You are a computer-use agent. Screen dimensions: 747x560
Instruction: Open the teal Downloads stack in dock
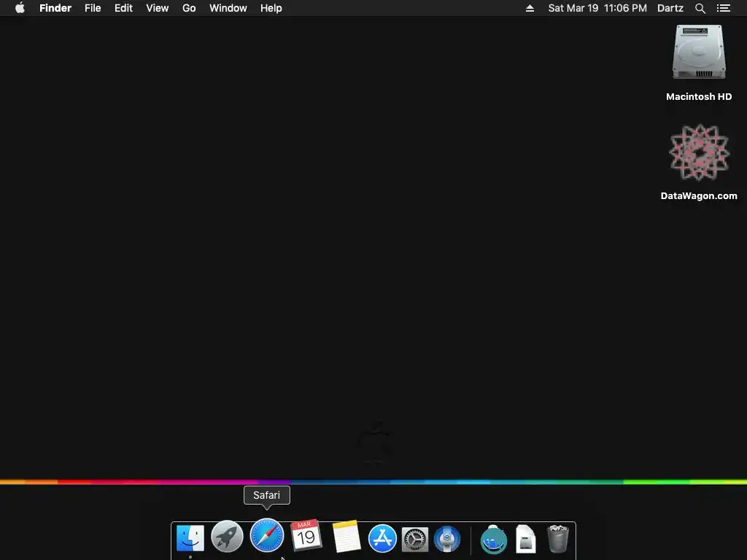(494, 540)
